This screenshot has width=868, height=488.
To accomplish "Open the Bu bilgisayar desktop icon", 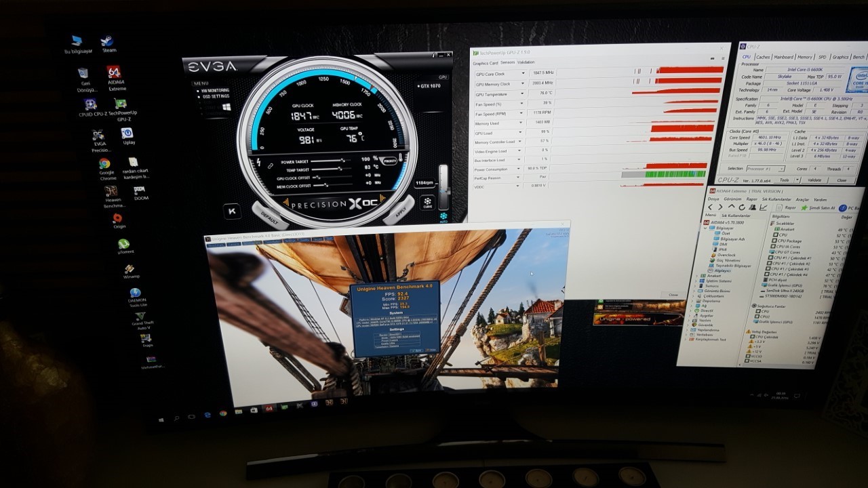I will click(x=77, y=45).
